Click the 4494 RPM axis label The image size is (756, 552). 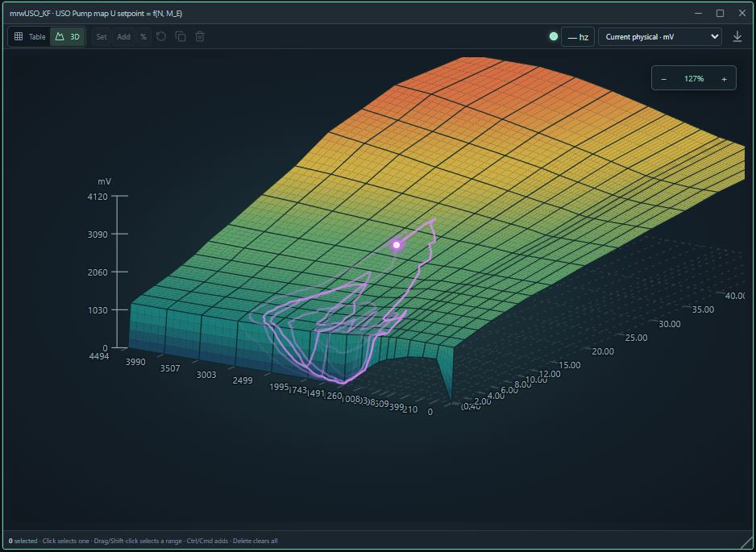(99, 356)
